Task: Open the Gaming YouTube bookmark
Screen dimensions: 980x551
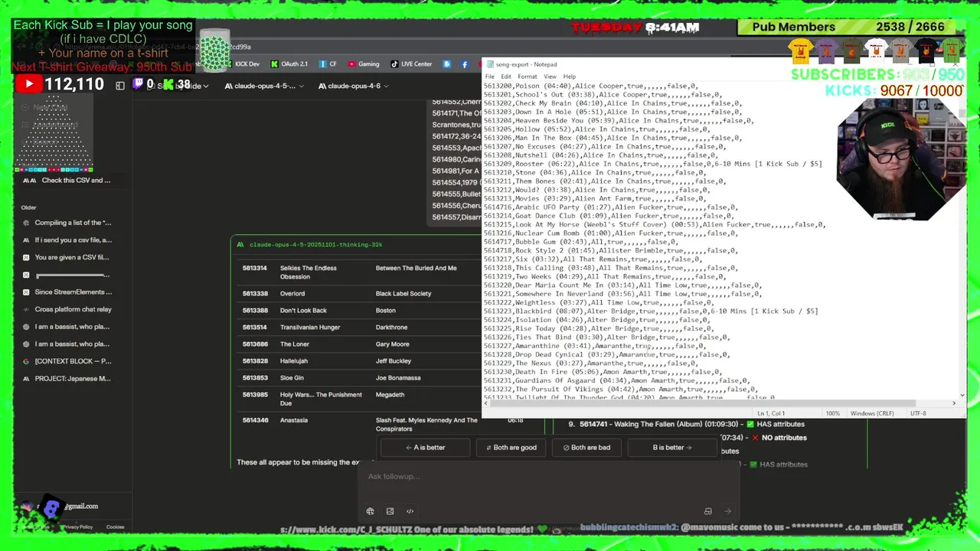Action: coord(363,64)
